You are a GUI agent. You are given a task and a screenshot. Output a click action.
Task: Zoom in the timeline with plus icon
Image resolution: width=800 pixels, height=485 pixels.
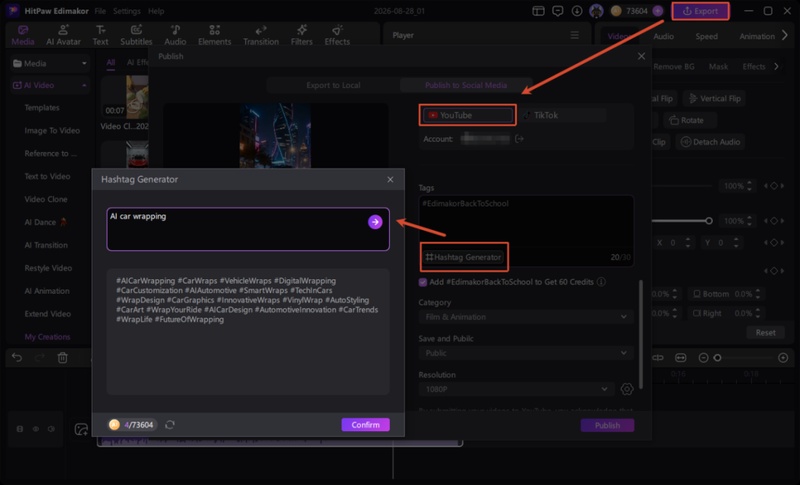pos(783,358)
